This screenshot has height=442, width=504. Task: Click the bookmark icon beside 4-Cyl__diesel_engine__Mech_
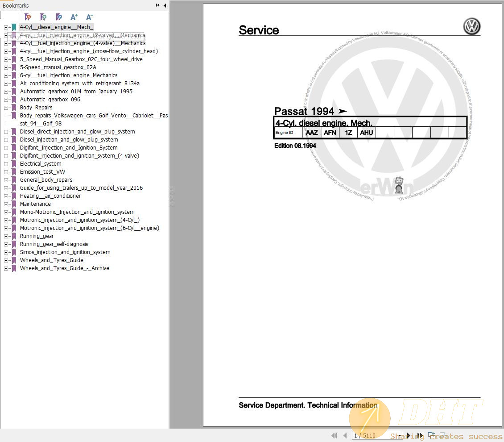click(x=14, y=27)
